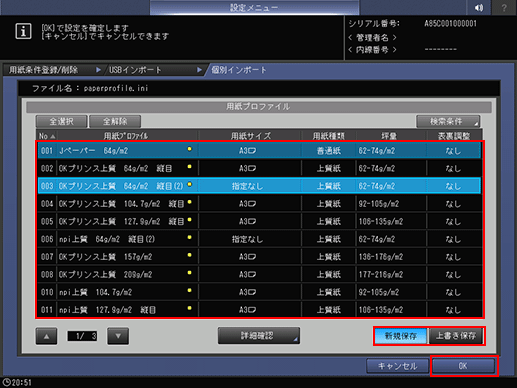Select row 005 OKプリンス上質 127.9g/m2
The height and width of the screenshot is (388, 517).
(259, 221)
